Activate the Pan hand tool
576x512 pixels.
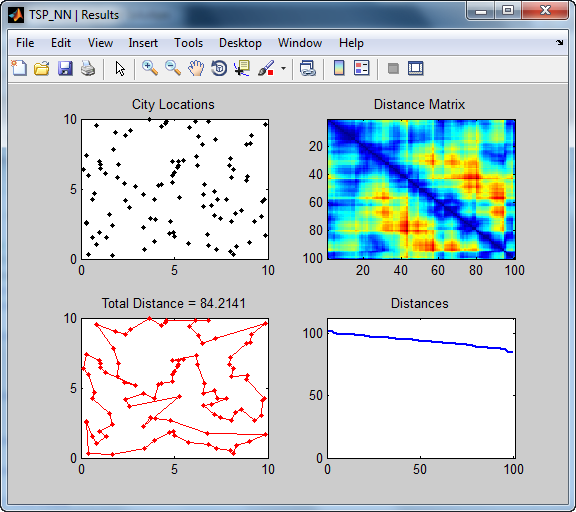tap(196, 68)
